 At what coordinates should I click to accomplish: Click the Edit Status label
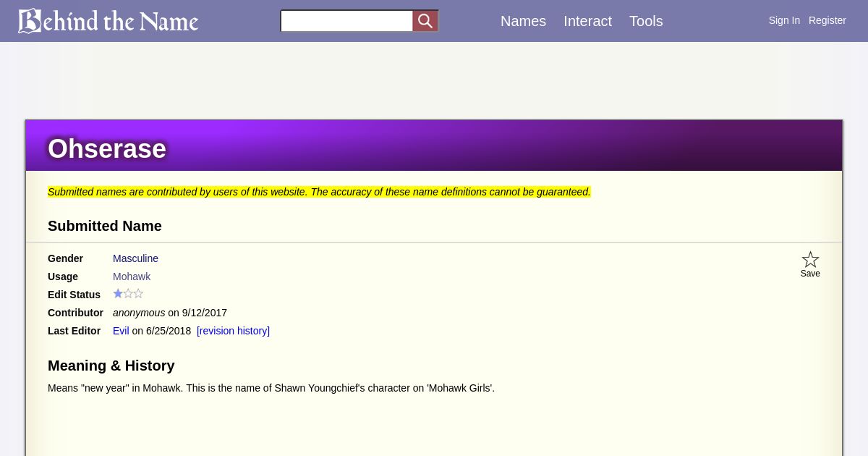(74, 295)
